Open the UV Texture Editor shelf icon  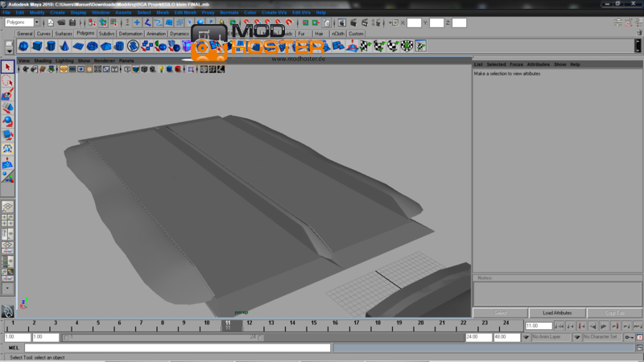click(x=420, y=46)
